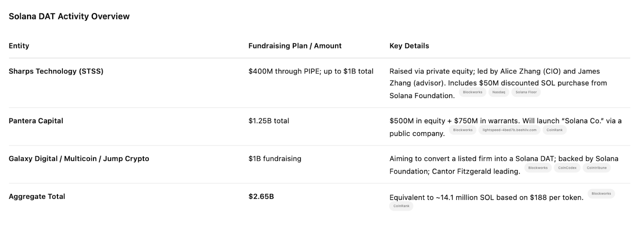Open the Cointribune source chip
This screenshot has height=238, width=644.
point(596,168)
